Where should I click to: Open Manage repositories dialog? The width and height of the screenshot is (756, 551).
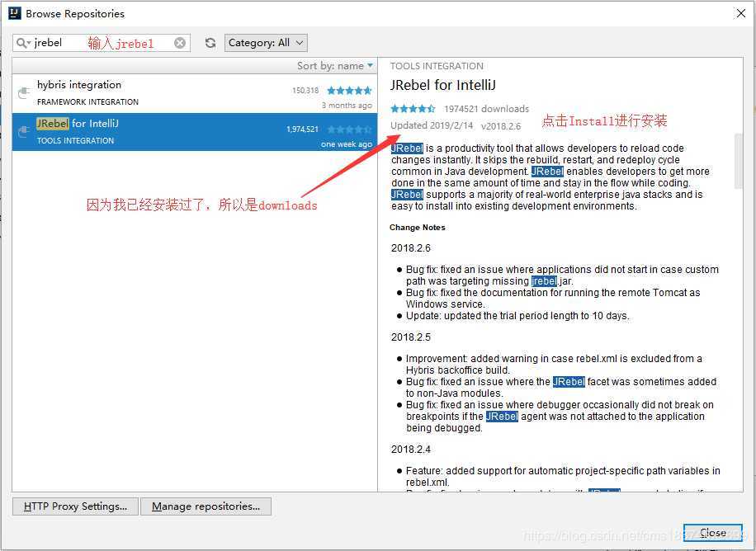coord(206,506)
